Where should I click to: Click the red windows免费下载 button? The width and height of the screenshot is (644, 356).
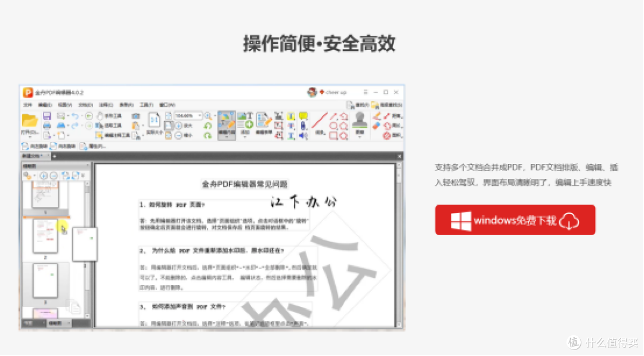[515, 219]
